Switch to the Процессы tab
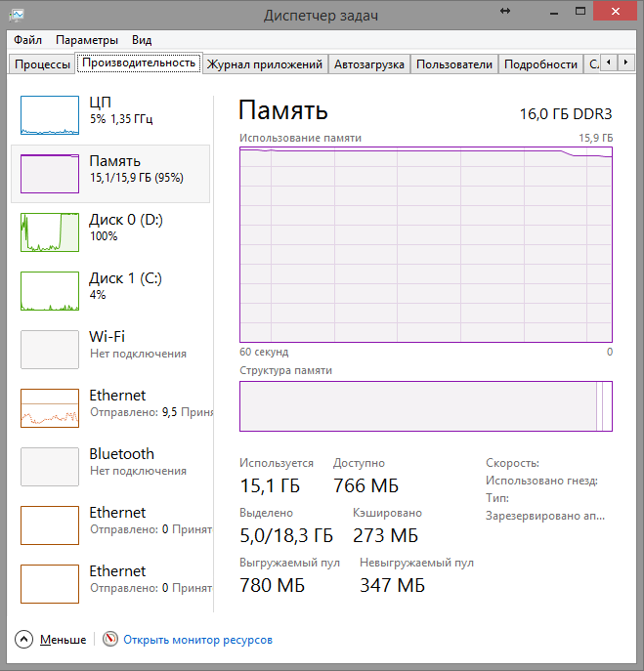Image resolution: width=644 pixels, height=671 pixels. click(x=42, y=64)
